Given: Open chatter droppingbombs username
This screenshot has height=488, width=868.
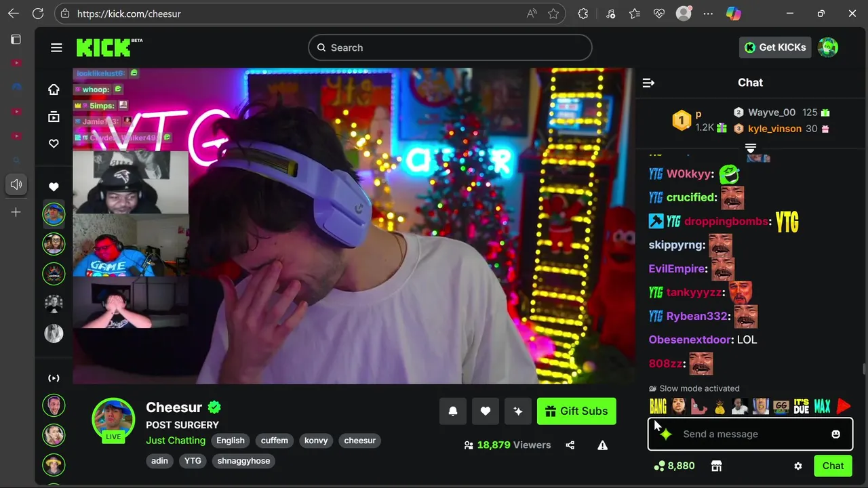Looking at the screenshot, I should (726, 222).
